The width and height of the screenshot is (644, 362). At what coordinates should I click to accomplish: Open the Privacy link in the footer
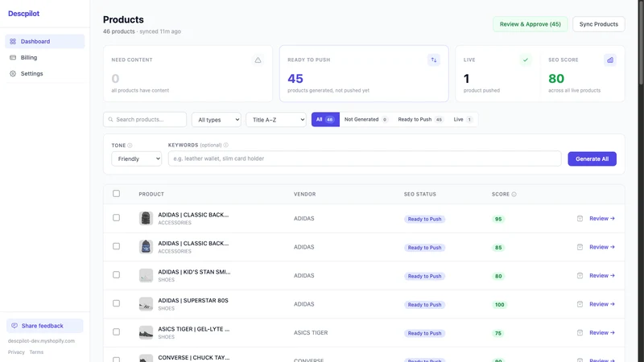16,352
